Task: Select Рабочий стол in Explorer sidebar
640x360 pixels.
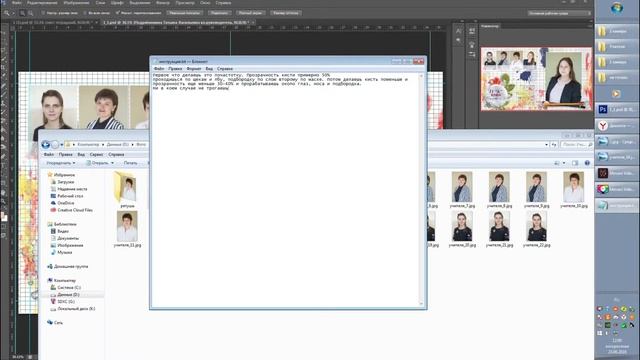Action: [x=70, y=196]
